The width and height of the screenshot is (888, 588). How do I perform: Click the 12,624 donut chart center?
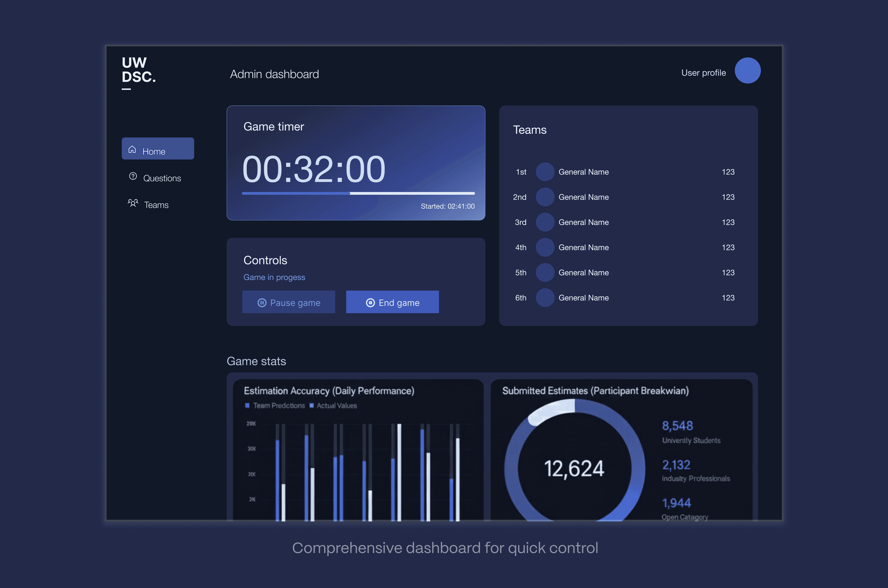click(x=574, y=468)
